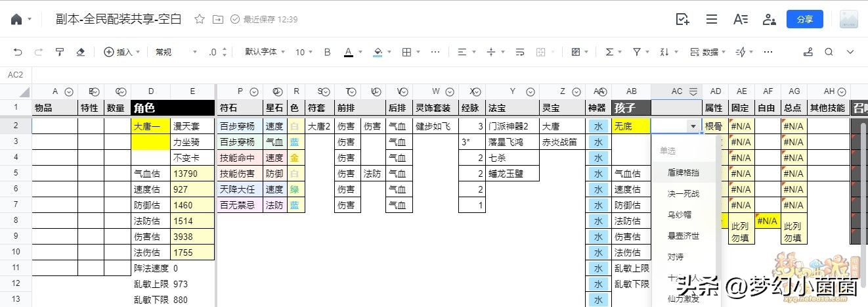Open the hamburger menu in header
The image size is (868, 307).
coord(712,19)
